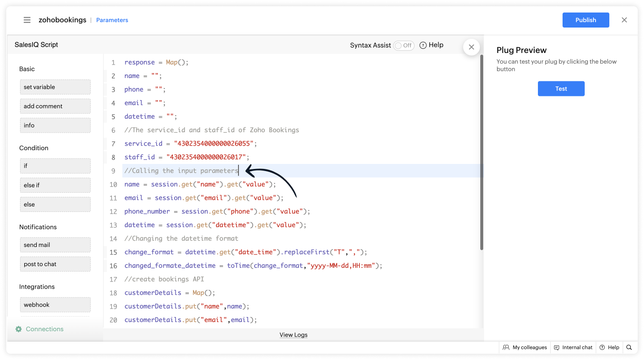Insert the add comment block

[55, 106]
